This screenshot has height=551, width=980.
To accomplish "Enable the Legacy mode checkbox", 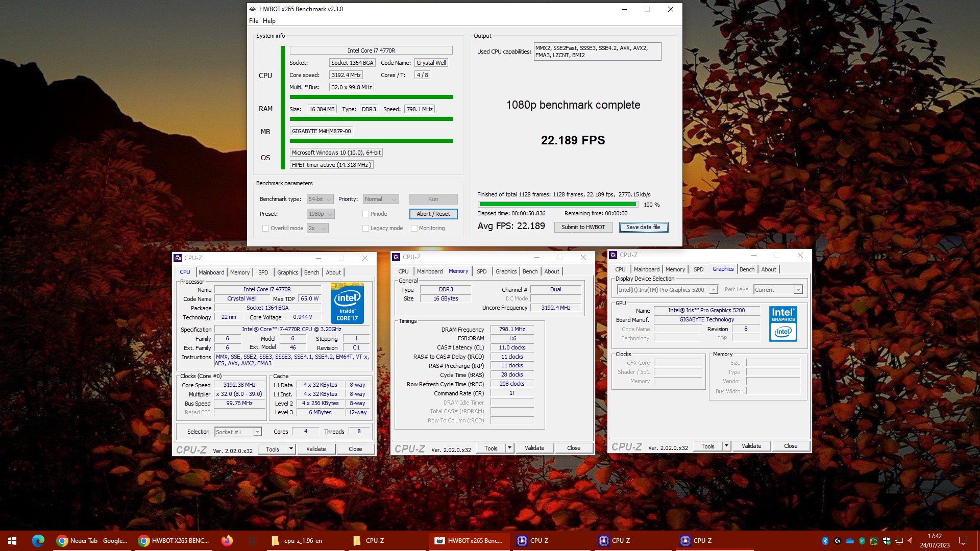I will 365,229.
